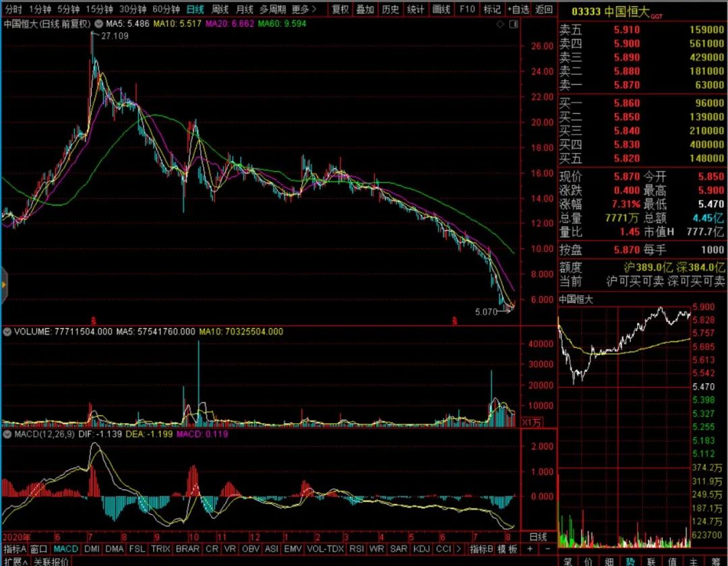Screen dimensions: 728x566
Task: Toggle the 画线 drawing tool button
Action: coord(441,9)
